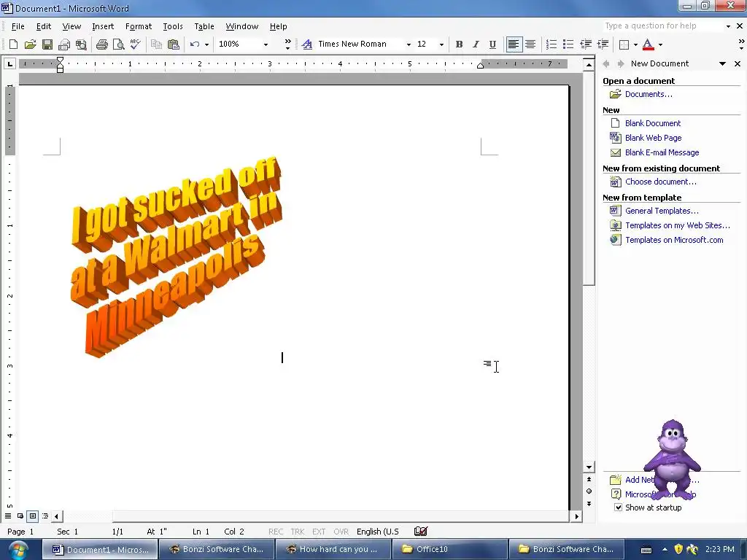Screen dimensions: 747x560
Task: Create a Blank Document from the task pane
Action: tap(653, 123)
